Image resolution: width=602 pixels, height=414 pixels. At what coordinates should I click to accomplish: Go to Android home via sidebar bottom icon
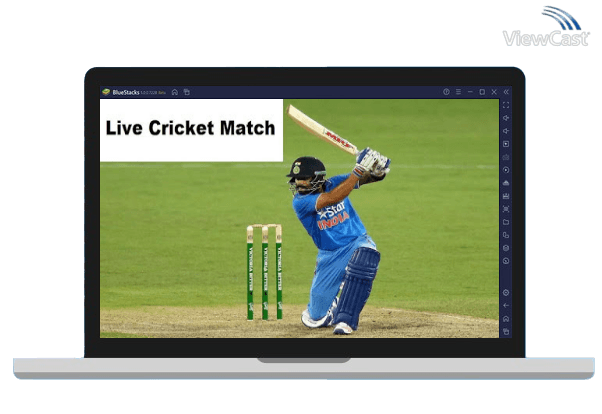[506, 319]
